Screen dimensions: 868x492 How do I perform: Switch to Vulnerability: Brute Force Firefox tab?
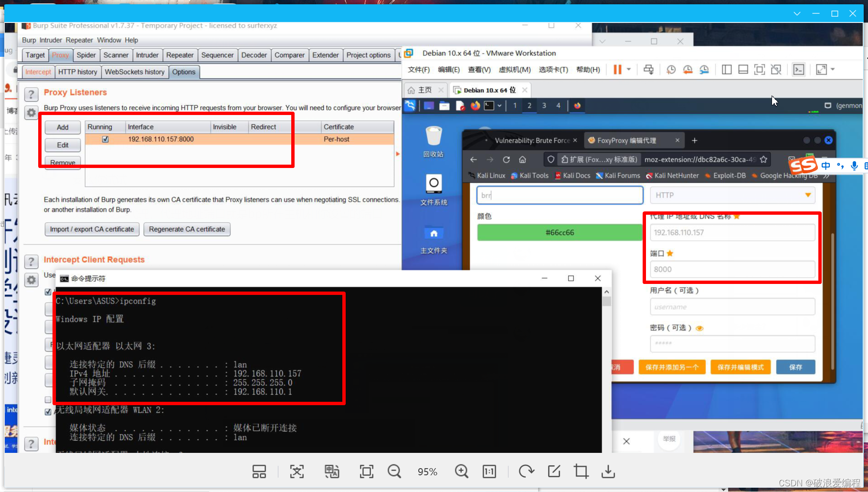pos(531,140)
